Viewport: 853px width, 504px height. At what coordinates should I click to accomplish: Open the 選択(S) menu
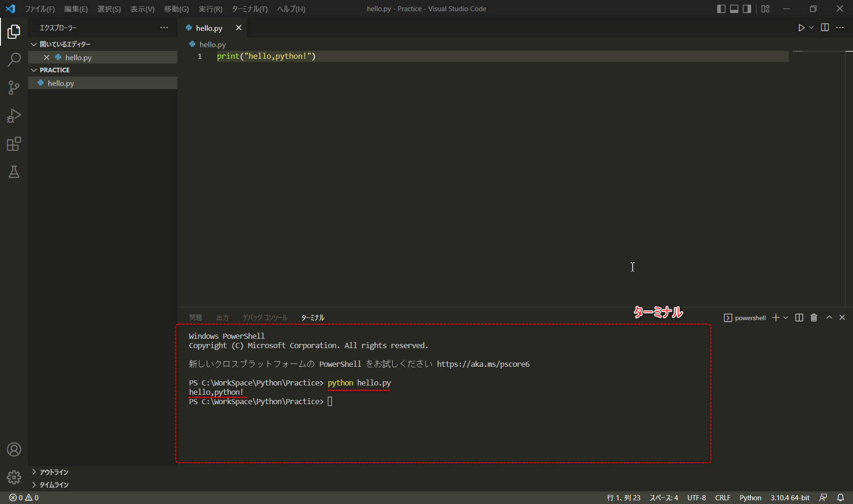[109, 9]
